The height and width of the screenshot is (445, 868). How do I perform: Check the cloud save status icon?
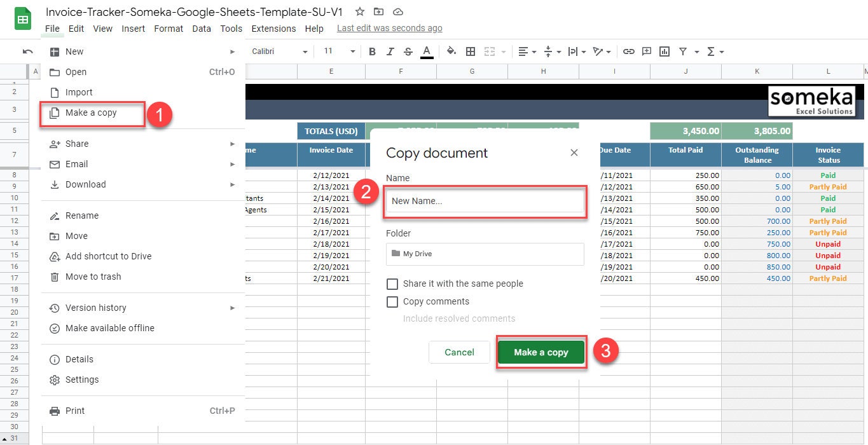pyautogui.click(x=398, y=11)
